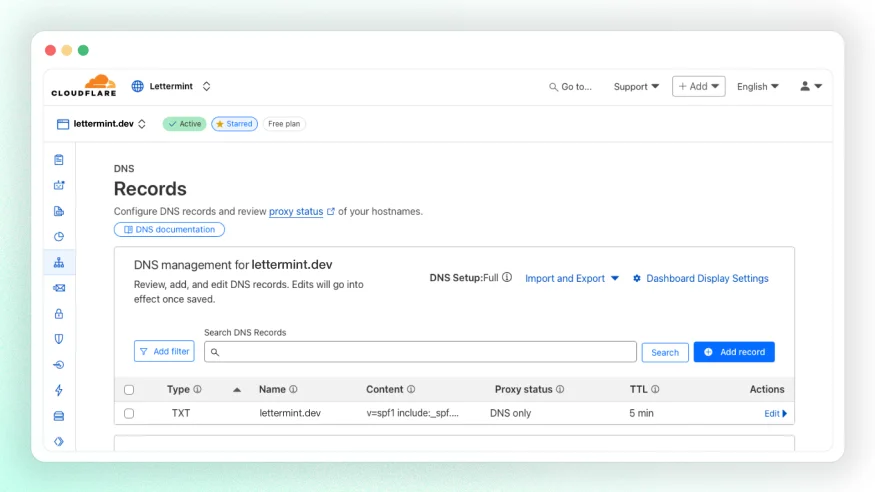
Task: Check the TXT lettermint.dev record checkbox
Action: pos(129,413)
